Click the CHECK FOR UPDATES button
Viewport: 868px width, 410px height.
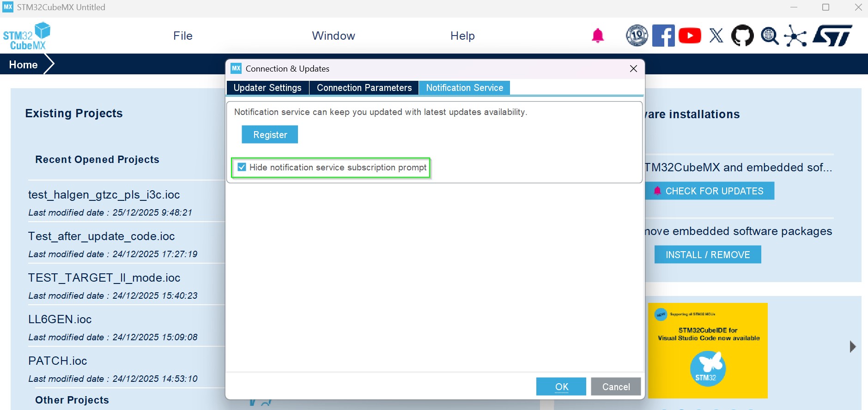coord(710,191)
